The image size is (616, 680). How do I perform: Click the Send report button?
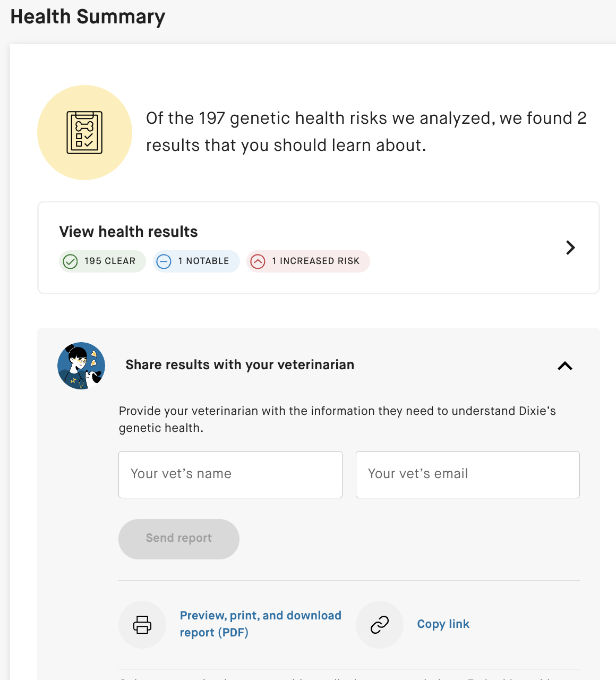click(x=179, y=539)
